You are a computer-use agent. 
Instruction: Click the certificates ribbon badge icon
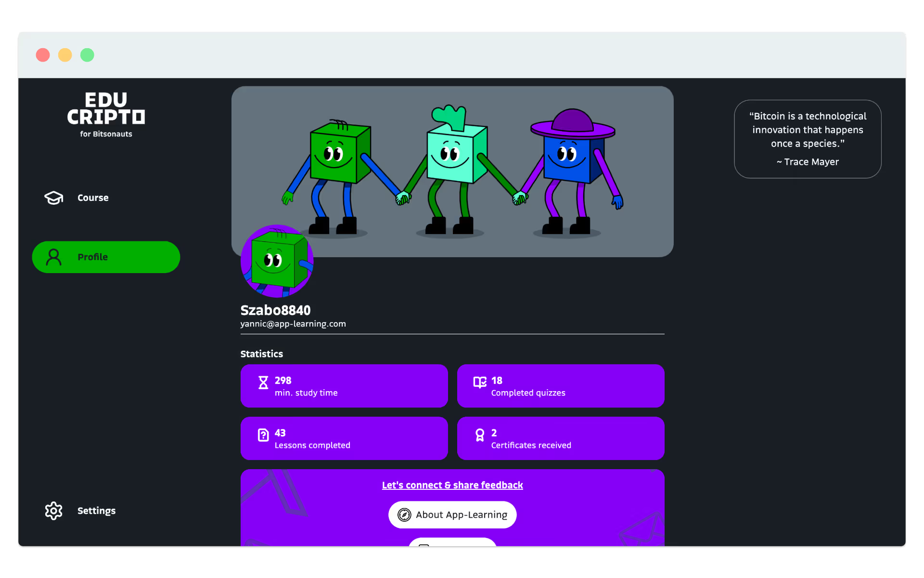(x=479, y=435)
